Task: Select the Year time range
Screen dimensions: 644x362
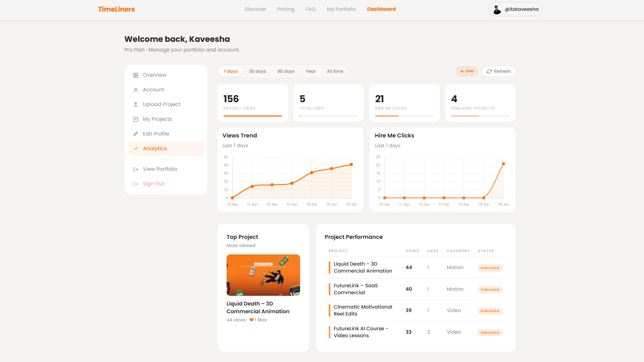Action: (311, 71)
